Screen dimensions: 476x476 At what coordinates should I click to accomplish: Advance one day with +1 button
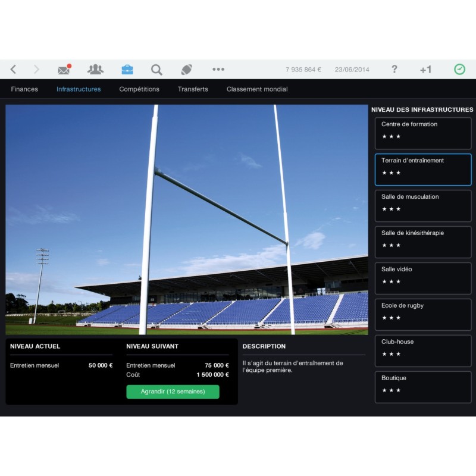coord(425,70)
